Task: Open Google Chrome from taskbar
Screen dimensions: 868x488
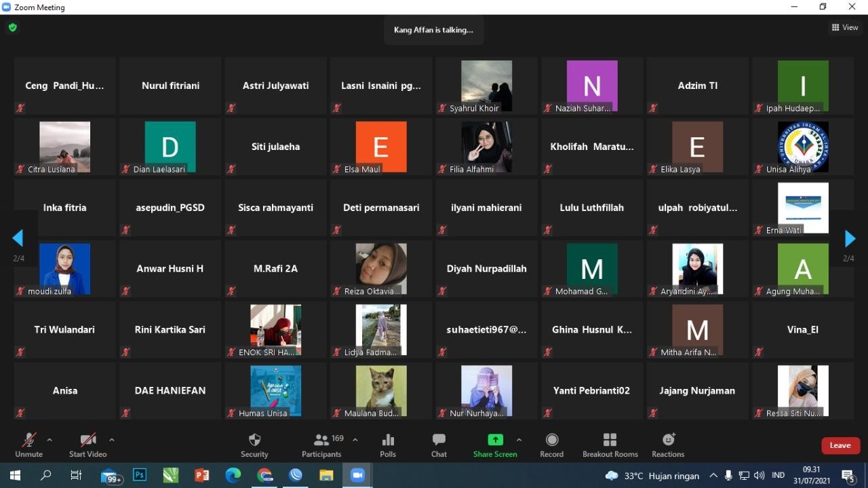Action: 264,475
